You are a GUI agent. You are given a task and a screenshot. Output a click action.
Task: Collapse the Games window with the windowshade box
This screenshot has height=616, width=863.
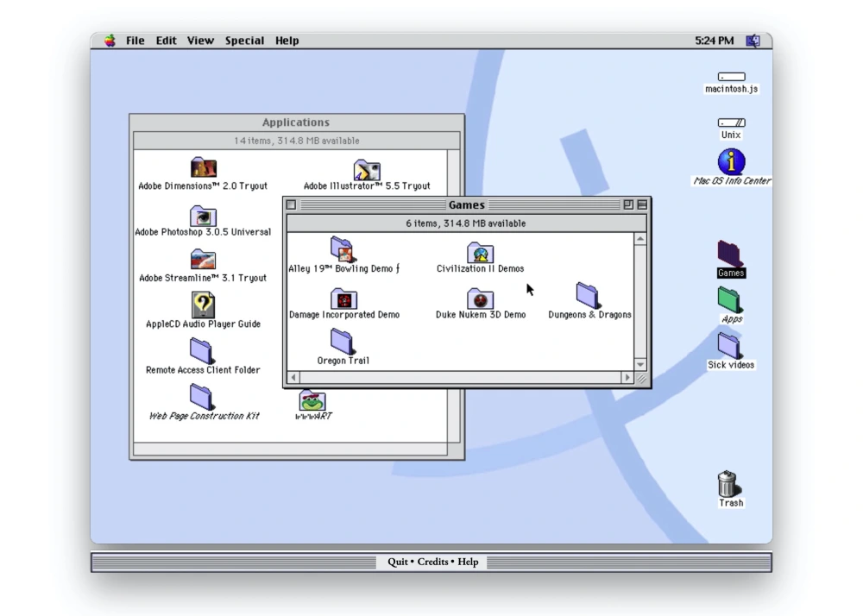642,204
